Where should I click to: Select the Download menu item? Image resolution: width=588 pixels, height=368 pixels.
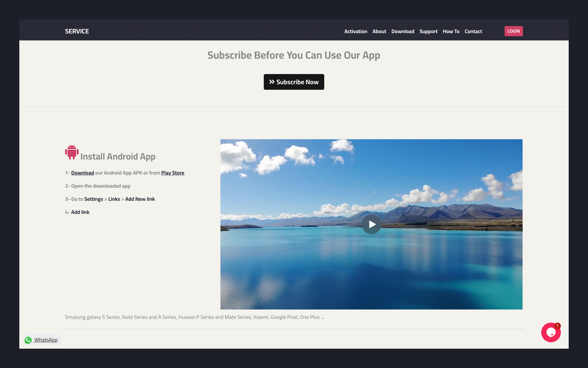pyautogui.click(x=403, y=31)
